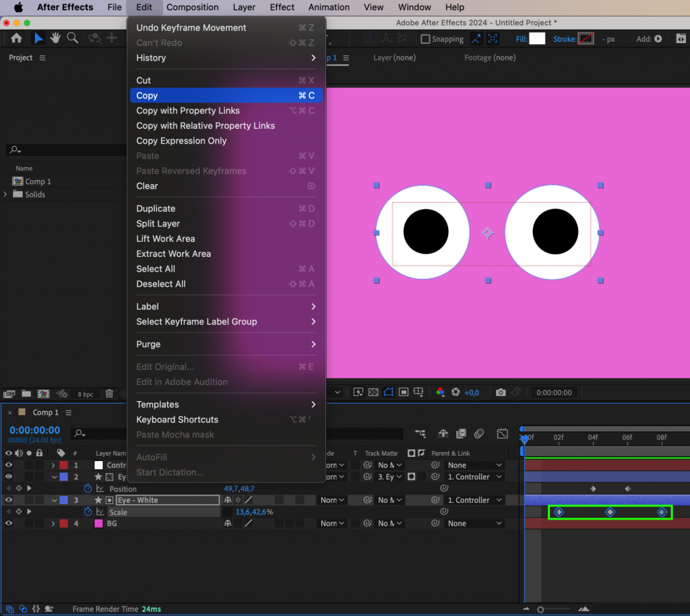Toggle visibility of the Eye - White layer

9,500
